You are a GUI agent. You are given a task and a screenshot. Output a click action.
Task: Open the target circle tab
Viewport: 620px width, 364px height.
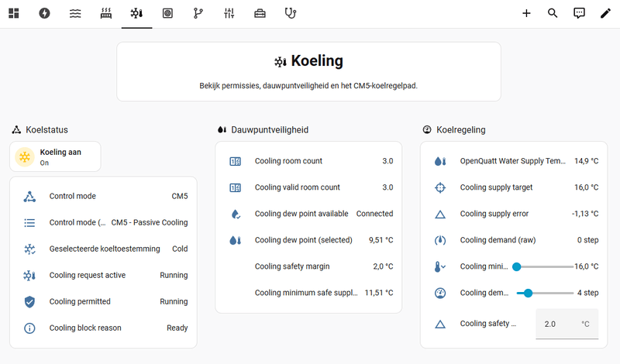(167, 13)
